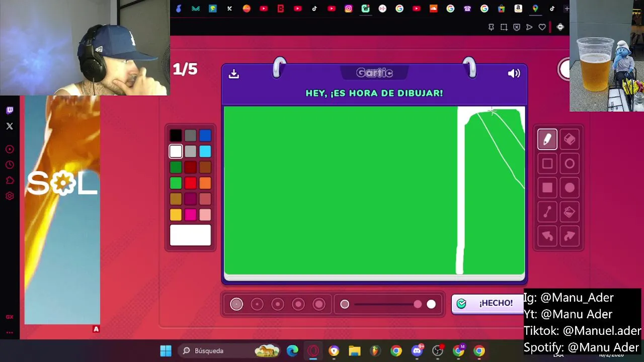This screenshot has width=644, height=362.
Task: Select the straight line tool
Action: tap(547, 212)
